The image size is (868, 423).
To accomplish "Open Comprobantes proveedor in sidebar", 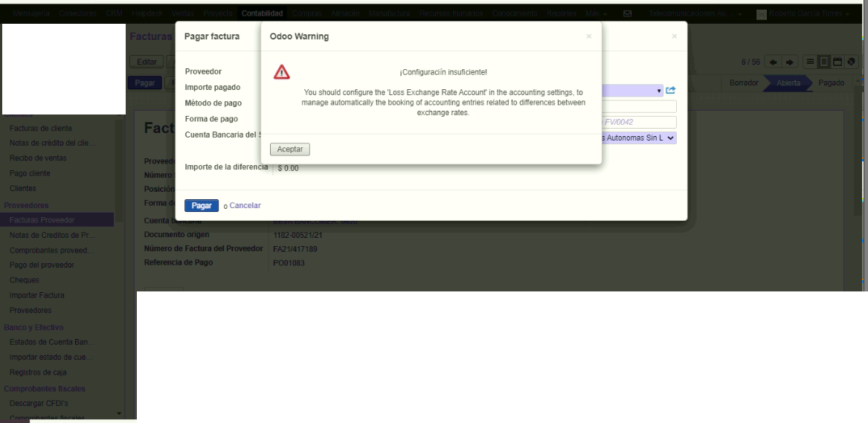I will 51,250.
